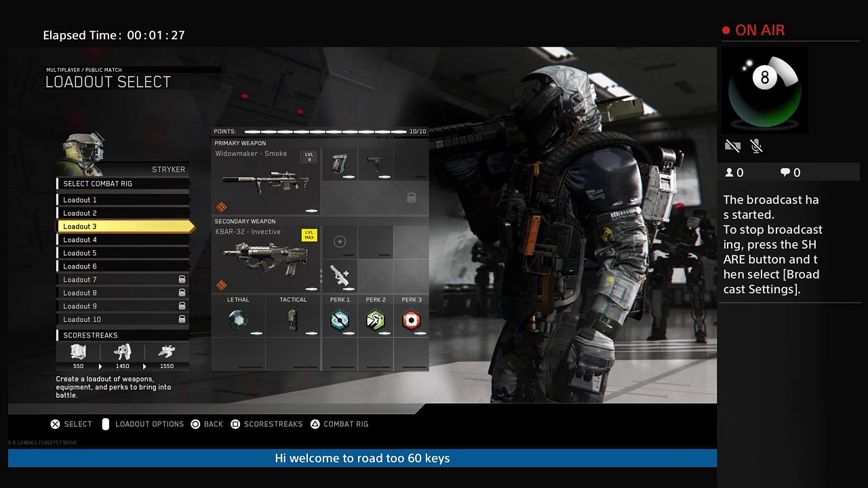Image resolution: width=868 pixels, height=488 pixels.
Task: Select highlighted Loadout 3
Action: (x=125, y=226)
